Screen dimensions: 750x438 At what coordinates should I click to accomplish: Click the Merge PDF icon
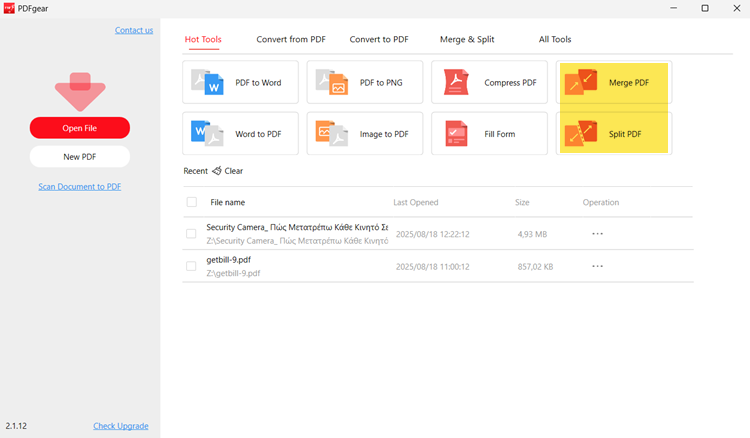[581, 82]
